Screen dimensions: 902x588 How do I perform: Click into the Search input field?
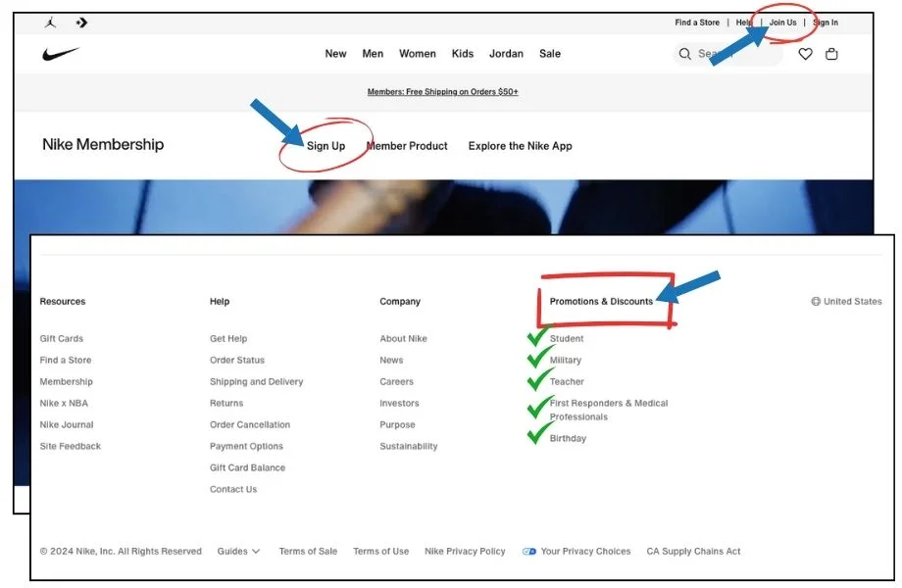735,54
